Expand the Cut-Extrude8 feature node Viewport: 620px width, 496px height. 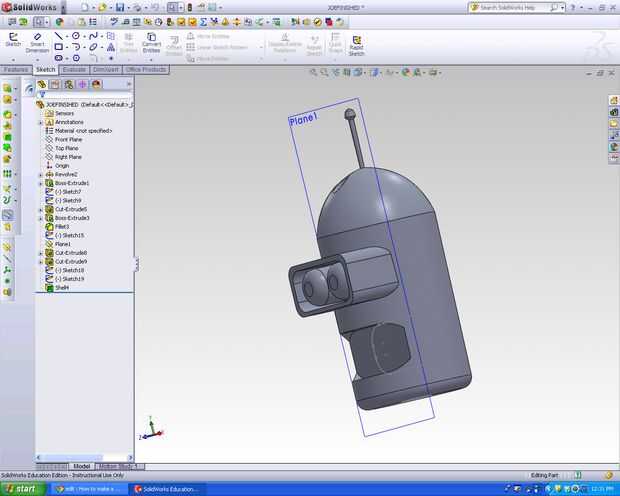tap(40, 253)
